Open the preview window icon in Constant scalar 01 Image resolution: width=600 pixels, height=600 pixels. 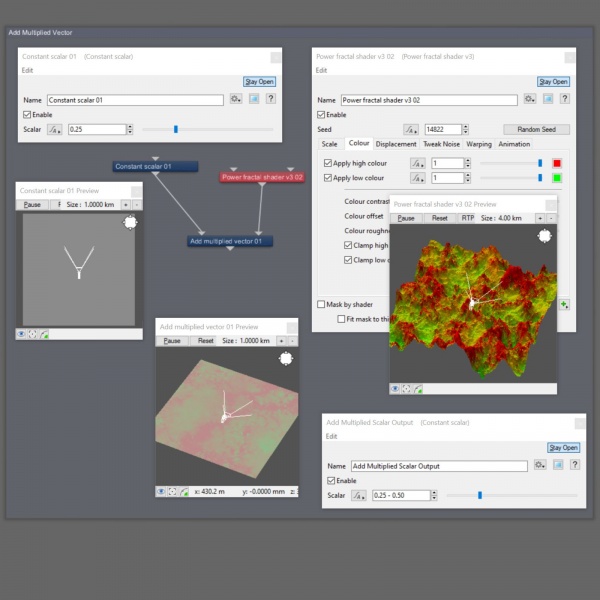tap(254, 99)
